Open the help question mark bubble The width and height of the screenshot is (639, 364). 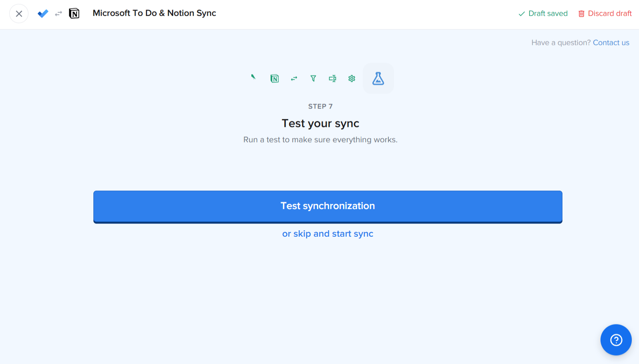coord(616,340)
